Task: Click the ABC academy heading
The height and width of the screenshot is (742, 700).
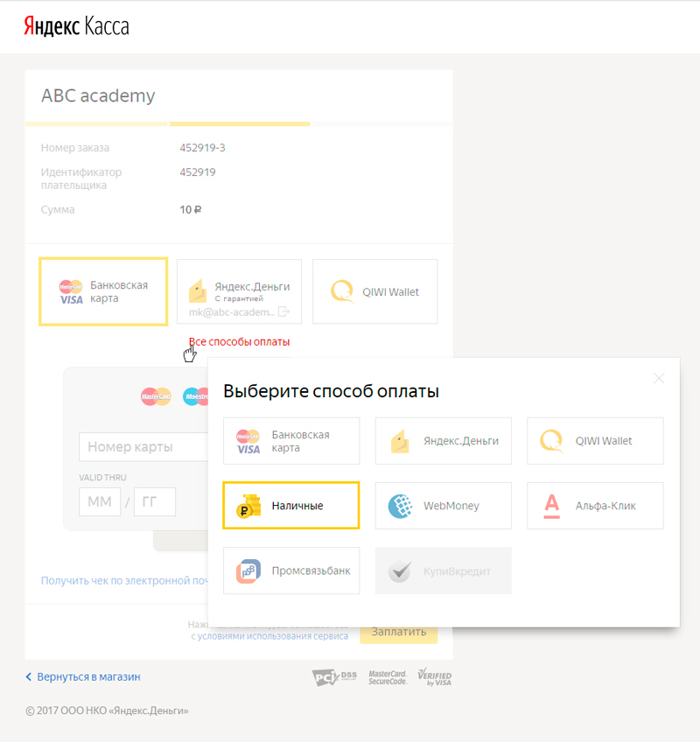Action: pos(98,95)
